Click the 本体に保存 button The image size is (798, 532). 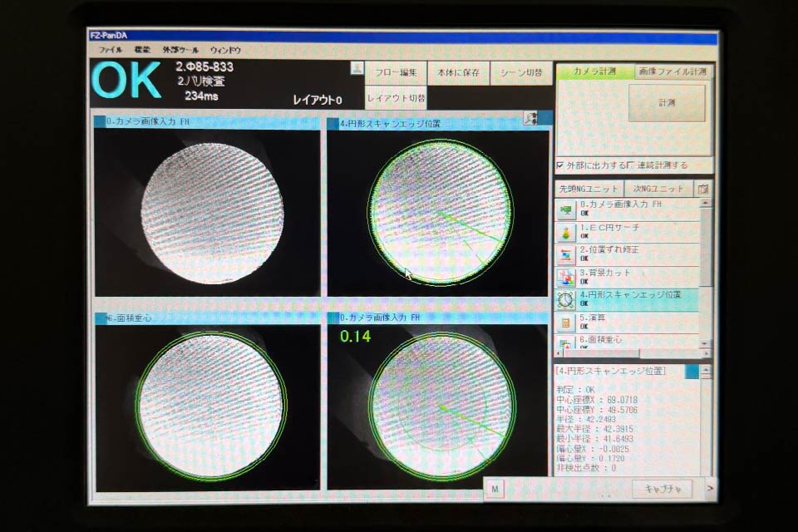point(459,73)
